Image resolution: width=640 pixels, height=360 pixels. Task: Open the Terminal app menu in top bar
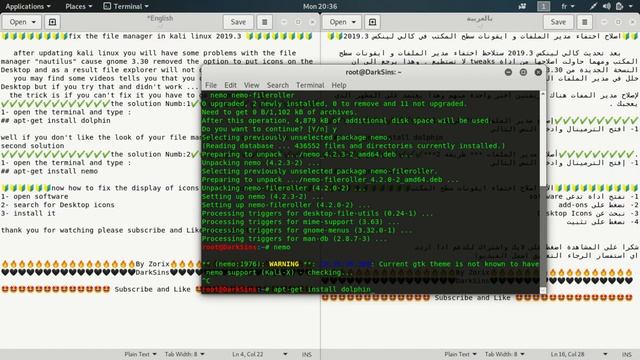[x=126, y=7]
